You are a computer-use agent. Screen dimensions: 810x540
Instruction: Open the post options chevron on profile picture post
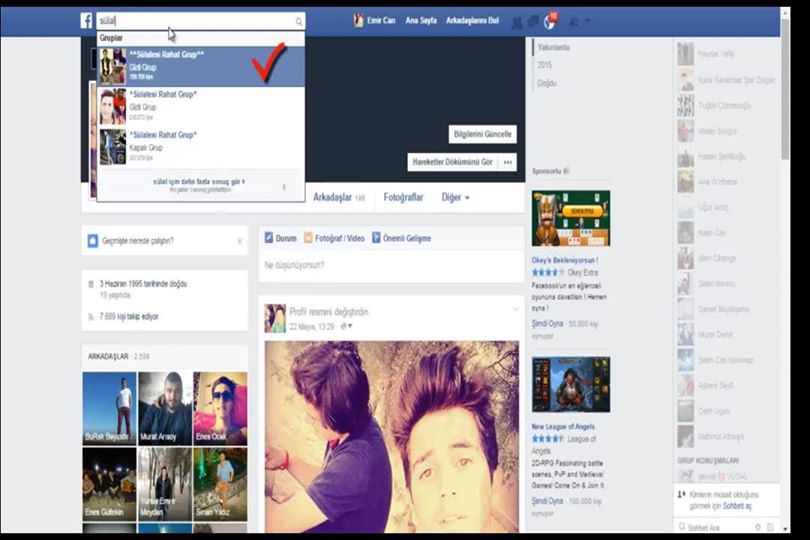pyautogui.click(x=515, y=309)
